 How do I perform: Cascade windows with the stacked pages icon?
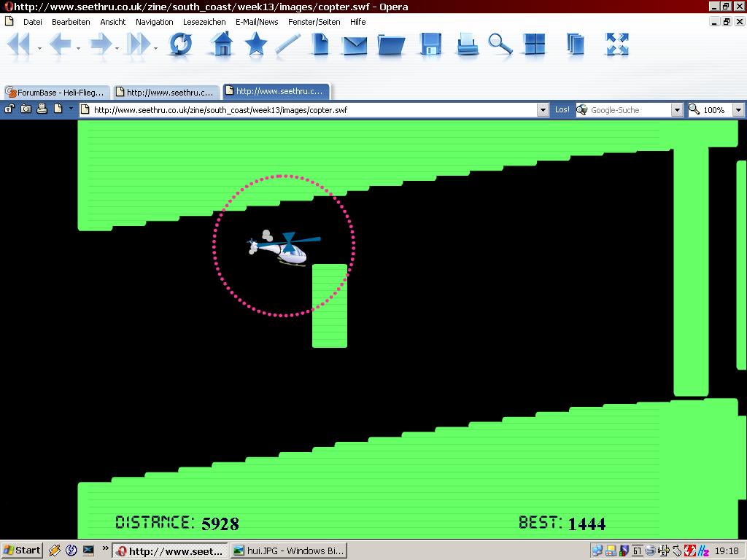coord(576,44)
